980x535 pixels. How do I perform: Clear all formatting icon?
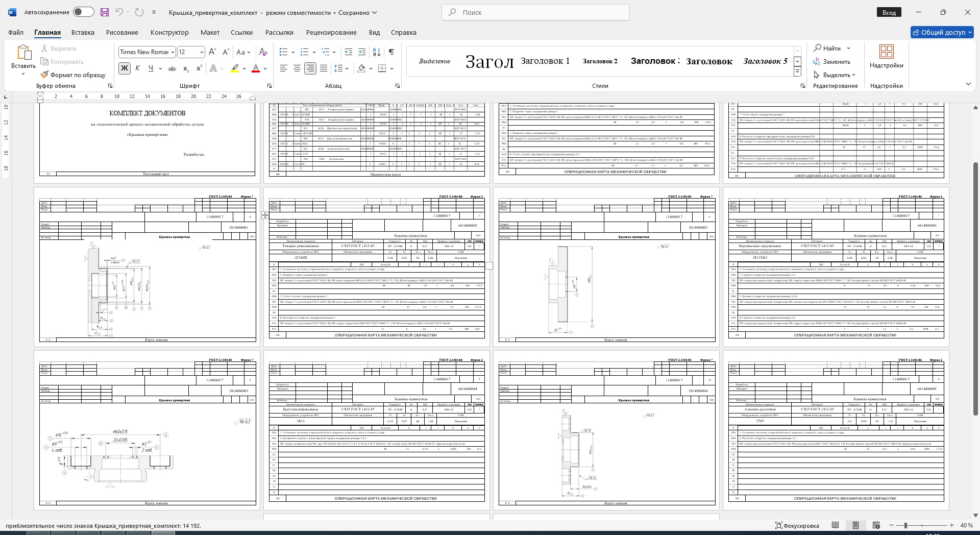pyautogui.click(x=263, y=52)
